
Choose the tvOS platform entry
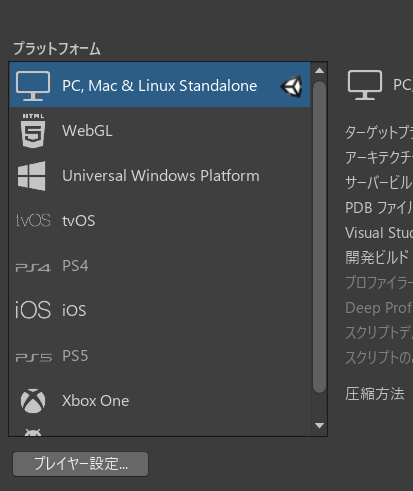160,221
